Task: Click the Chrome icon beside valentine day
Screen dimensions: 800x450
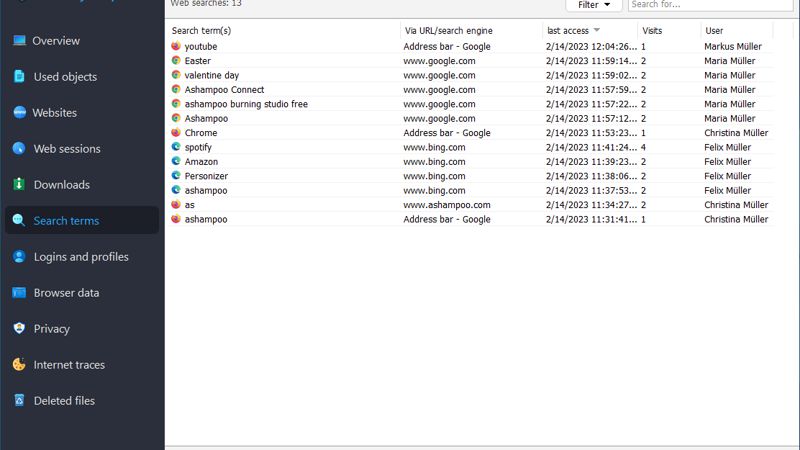Action: (176, 74)
